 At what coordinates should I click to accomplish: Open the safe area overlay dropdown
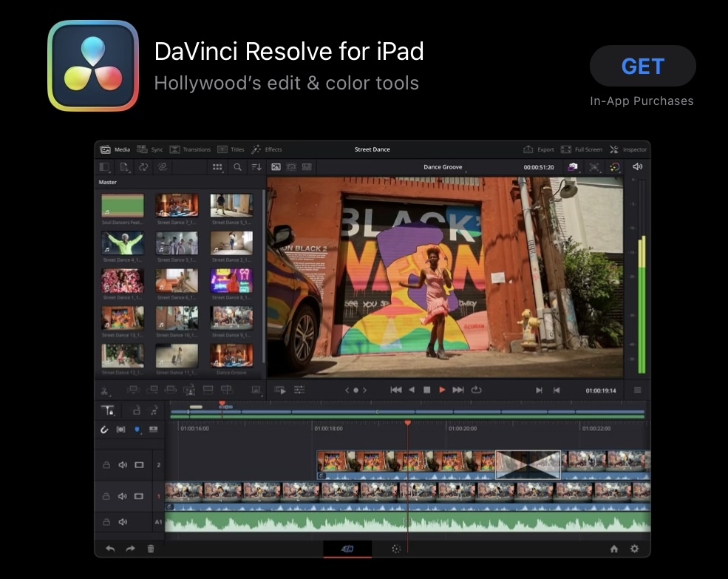[593, 167]
